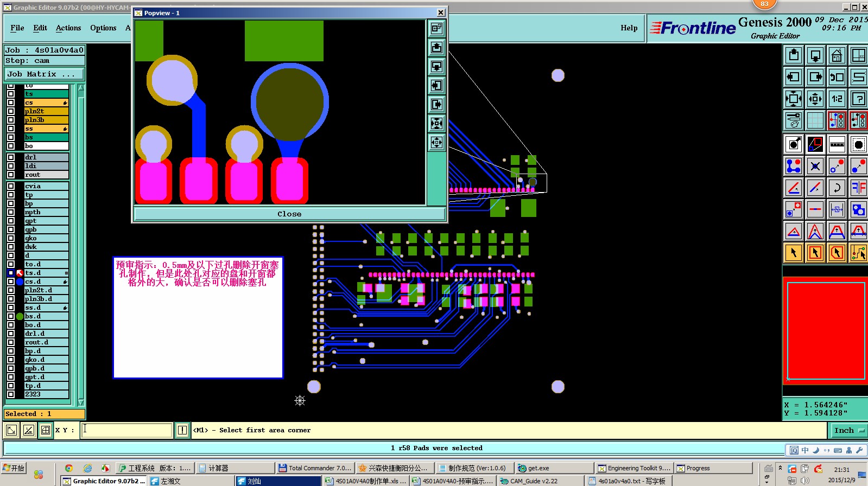The image size is (868, 486).
Task: Click Close button in Popview window
Action: click(289, 214)
